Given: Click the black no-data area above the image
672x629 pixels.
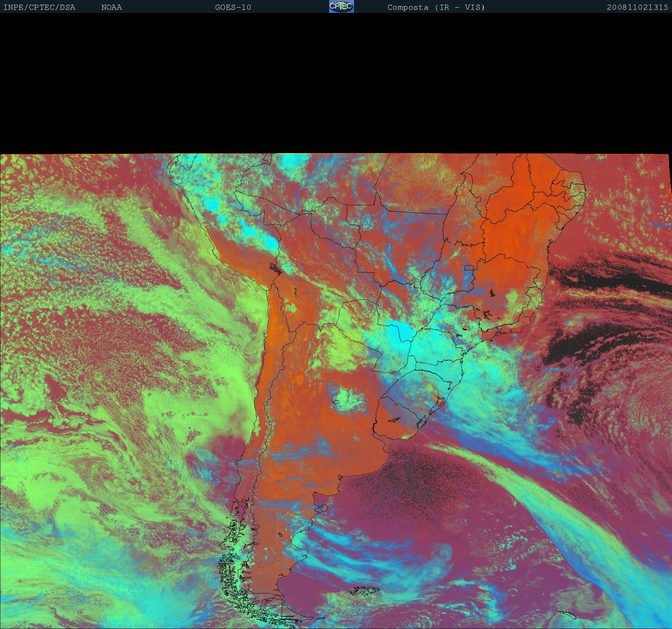Looking at the screenshot, I should point(336,83).
